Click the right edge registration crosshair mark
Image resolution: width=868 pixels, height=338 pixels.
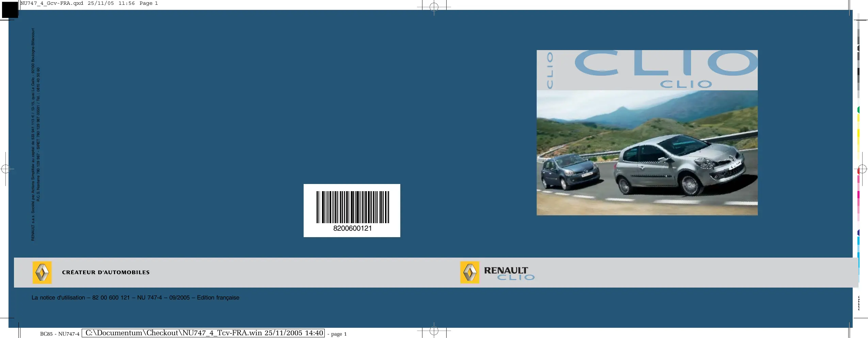pos(862,169)
